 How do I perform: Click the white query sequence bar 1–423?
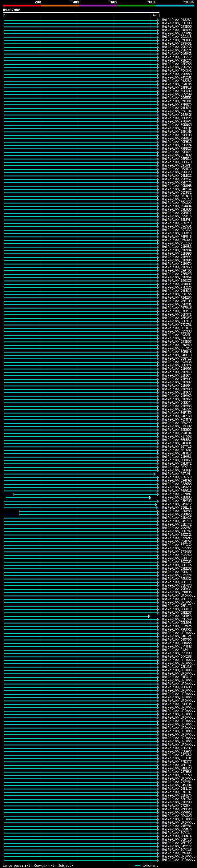click(81, 12)
